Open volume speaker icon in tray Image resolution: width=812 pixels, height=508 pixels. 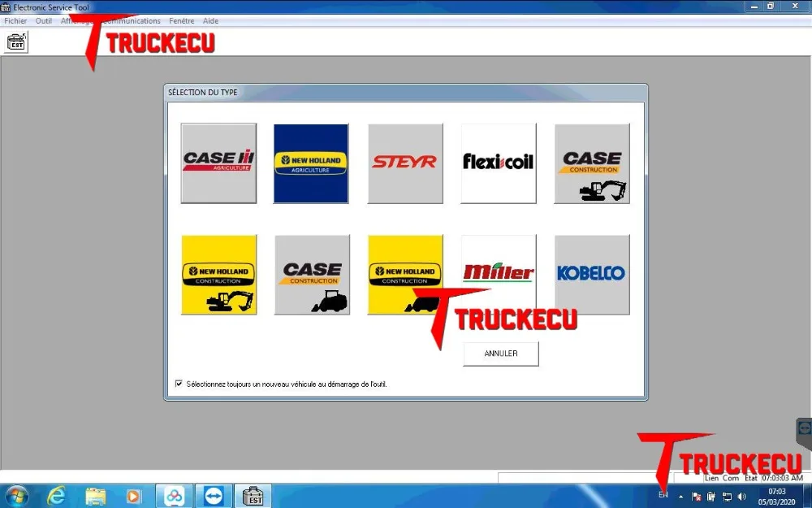tap(742, 497)
